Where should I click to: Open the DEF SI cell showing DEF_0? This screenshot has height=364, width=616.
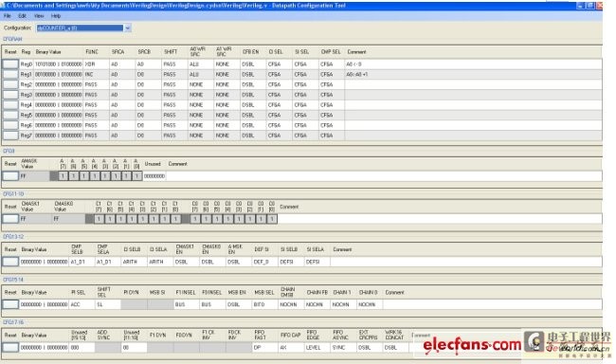264,262
